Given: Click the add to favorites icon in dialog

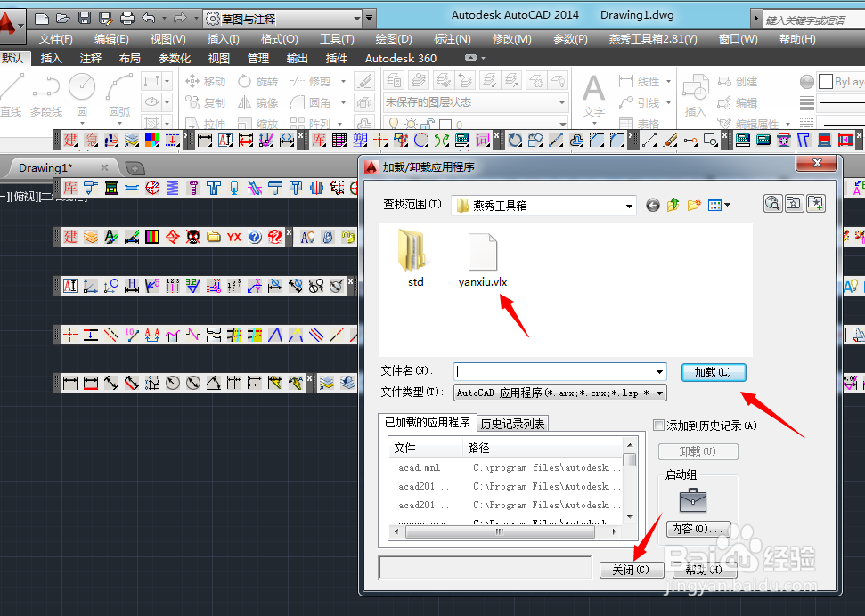Looking at the screenshot, I should click(x=816, y=204).
